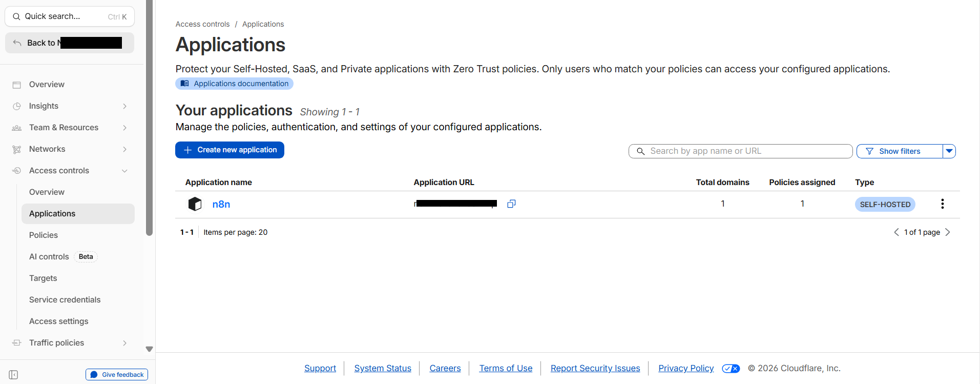Expand the Traffic policies section

[124, 343]
